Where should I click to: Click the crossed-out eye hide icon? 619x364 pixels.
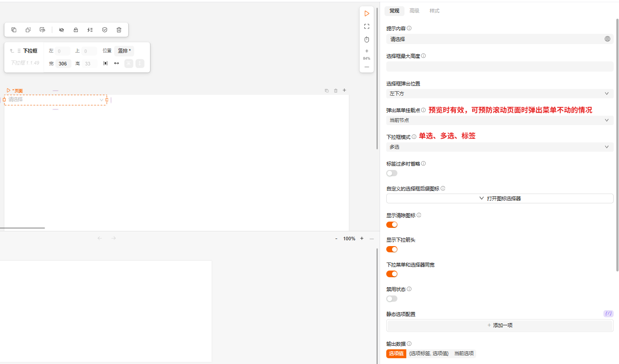[61, 30]
